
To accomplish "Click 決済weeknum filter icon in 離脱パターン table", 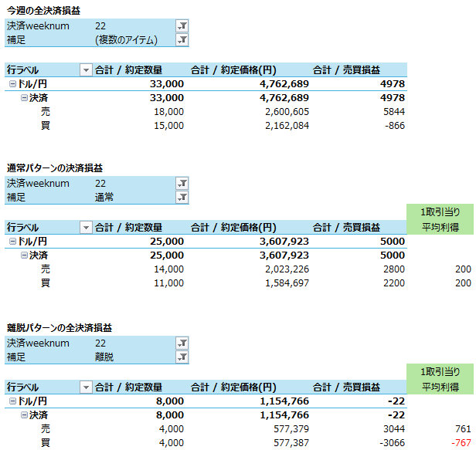I will click(x=182, y=343).
